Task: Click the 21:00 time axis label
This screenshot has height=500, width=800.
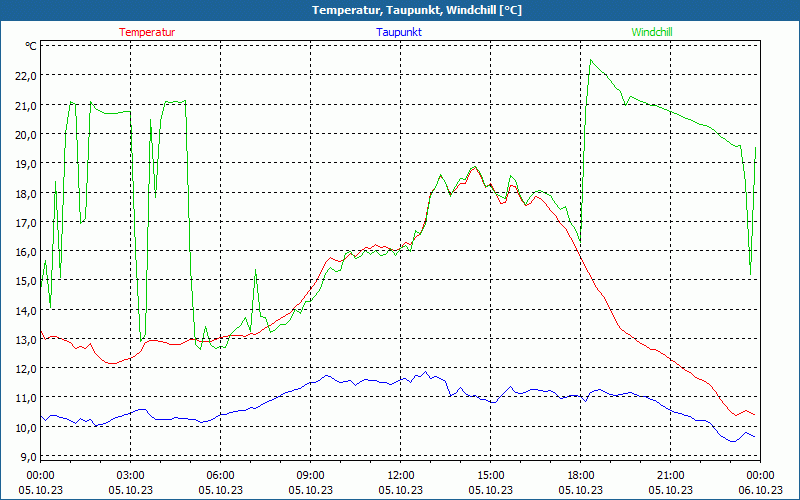Action: [670, 476]
